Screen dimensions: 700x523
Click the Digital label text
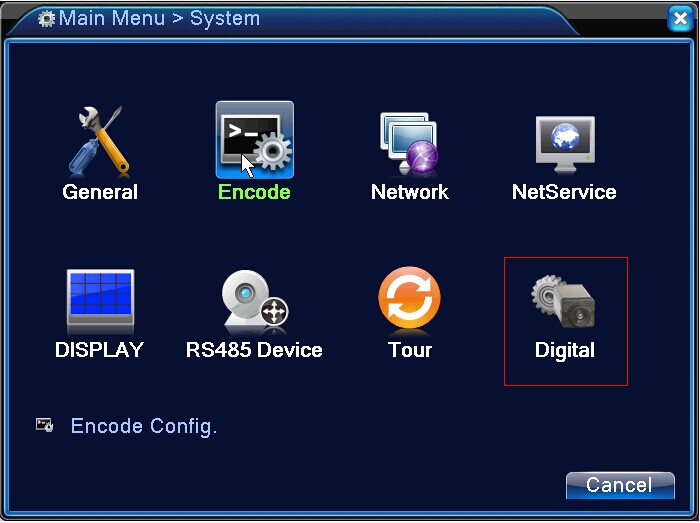pyautogui.click(x=565, y=350)
